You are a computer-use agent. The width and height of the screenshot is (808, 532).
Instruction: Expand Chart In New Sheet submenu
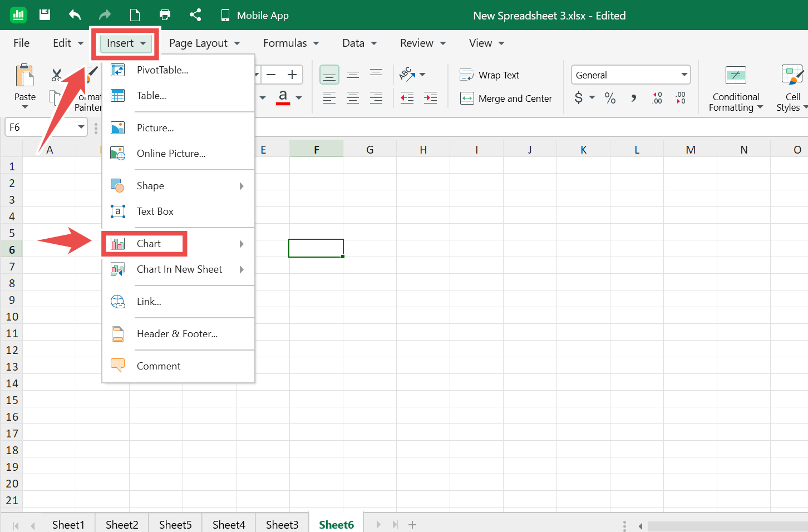179,269
